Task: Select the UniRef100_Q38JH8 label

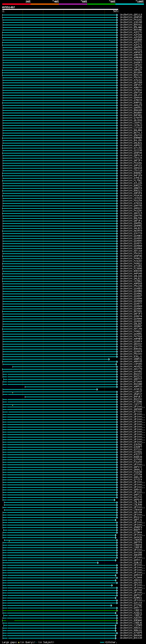Action: tap(131, 22)
